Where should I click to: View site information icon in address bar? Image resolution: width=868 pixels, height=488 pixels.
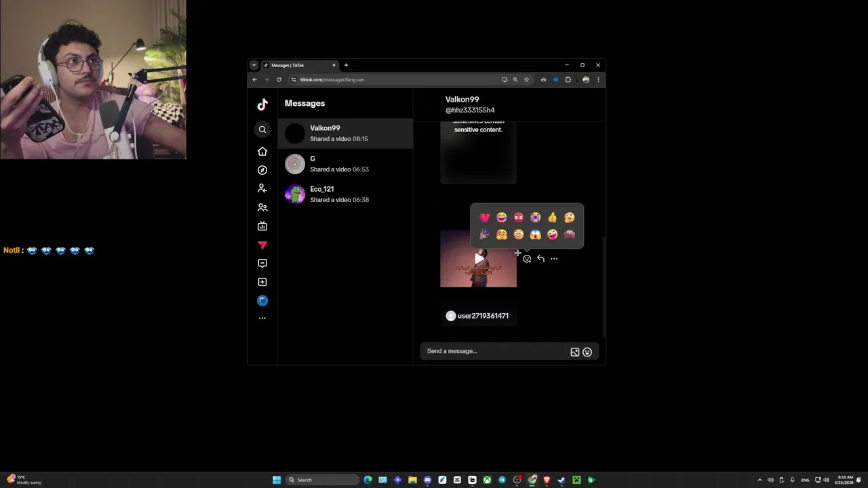point(294,79)
